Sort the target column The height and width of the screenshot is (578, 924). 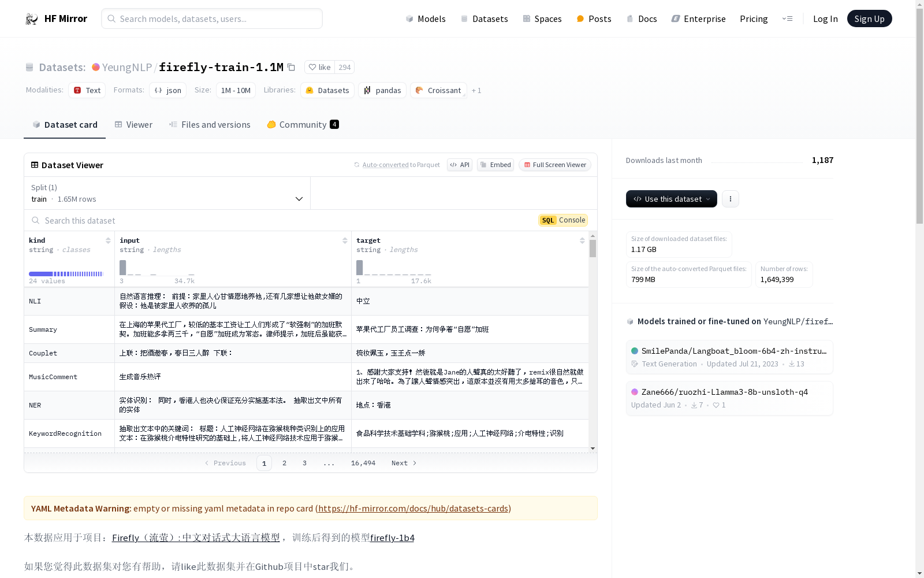(x=582, y=240)
